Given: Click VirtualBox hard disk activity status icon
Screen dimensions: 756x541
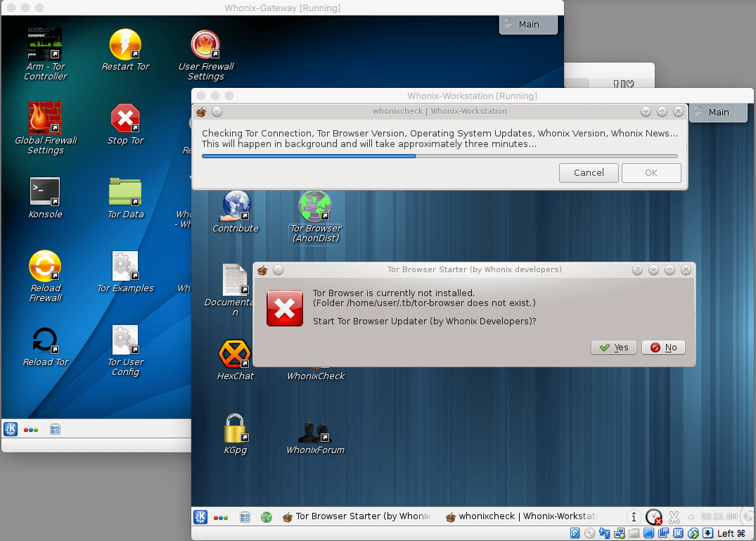Looking at the screenshot, I should point(575,533).
